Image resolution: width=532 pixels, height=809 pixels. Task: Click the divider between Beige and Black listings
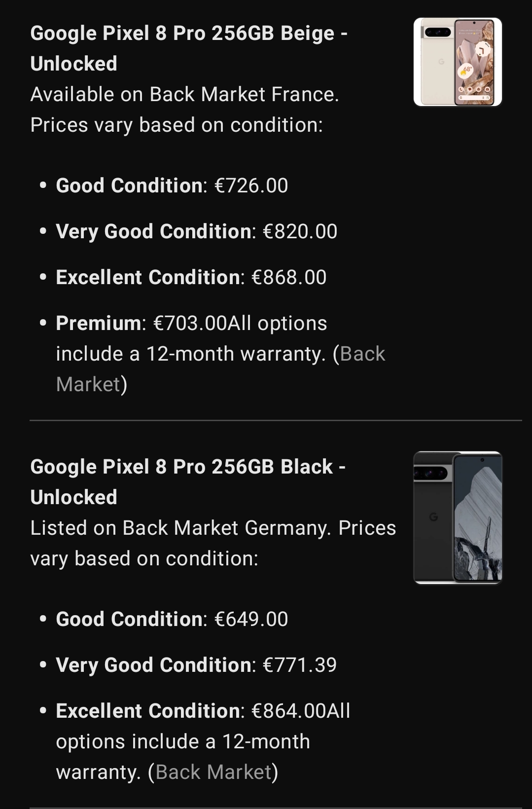(276, 420)
